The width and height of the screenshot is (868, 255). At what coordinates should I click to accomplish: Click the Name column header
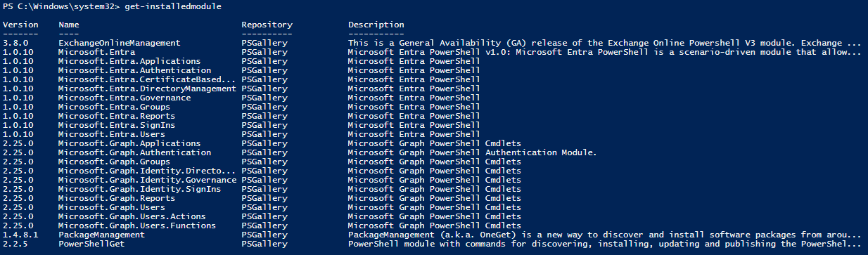click(69, 25)
